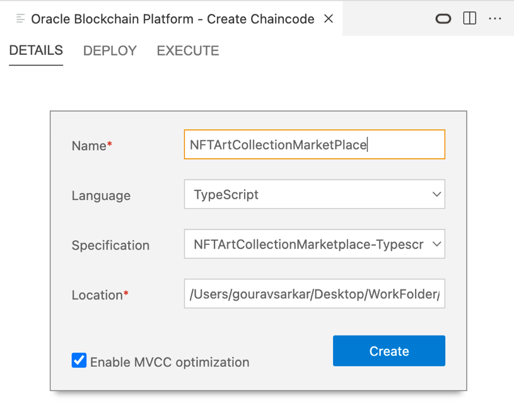Click inside the Name input field
Image resolution: width=514 pixels, height=420 pixels.
pos(314,144)
